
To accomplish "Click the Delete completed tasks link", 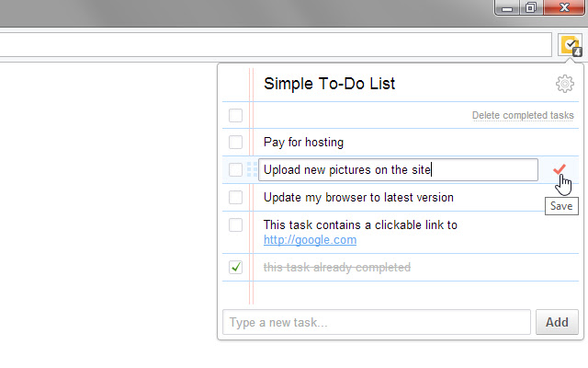I will coord(523,116).
